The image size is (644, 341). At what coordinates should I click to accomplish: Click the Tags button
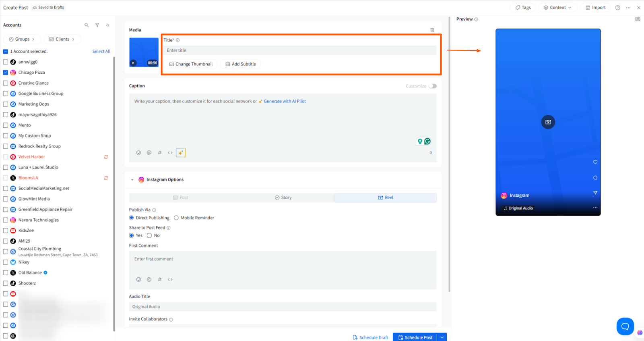pos(523,8)
